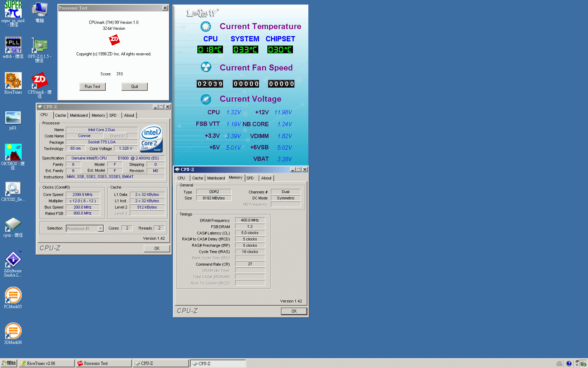Switch to first CPU-Z taskbar item
The height and width of the screenshot is (368, 588).
161,363
